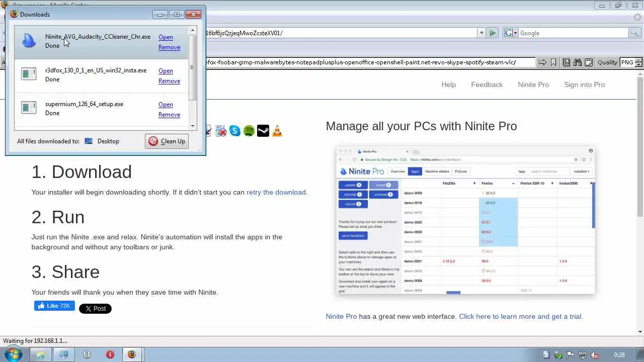Image resolution: width=644 pixels, height=362 pixels.
Task: Click the remote desktop taskbar icon
Action: click(x=63, y=354)
